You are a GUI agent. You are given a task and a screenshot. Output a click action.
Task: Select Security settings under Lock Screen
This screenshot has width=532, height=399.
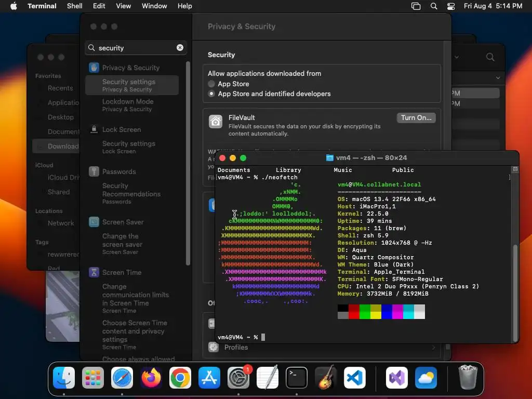point(132,147)
